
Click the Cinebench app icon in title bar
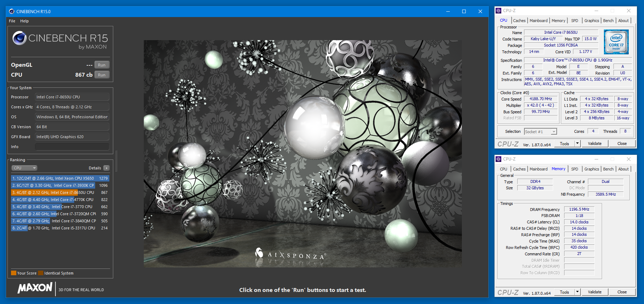[x=12, y=11]
